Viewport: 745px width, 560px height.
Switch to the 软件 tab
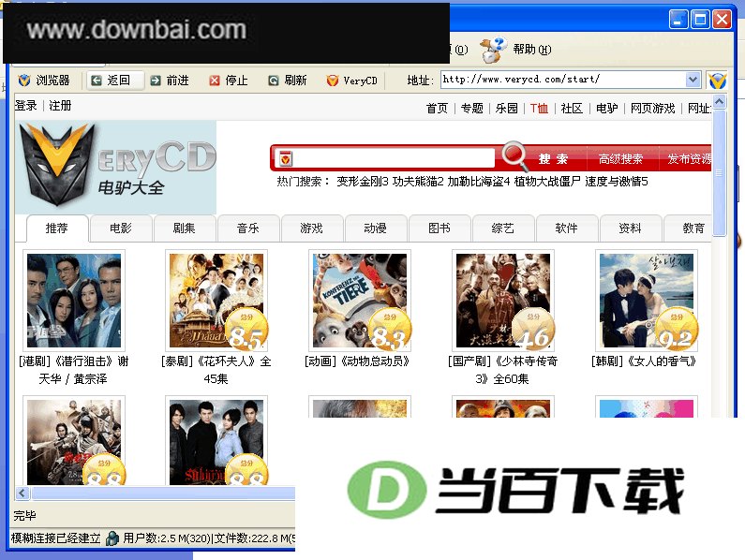point(566,228)
